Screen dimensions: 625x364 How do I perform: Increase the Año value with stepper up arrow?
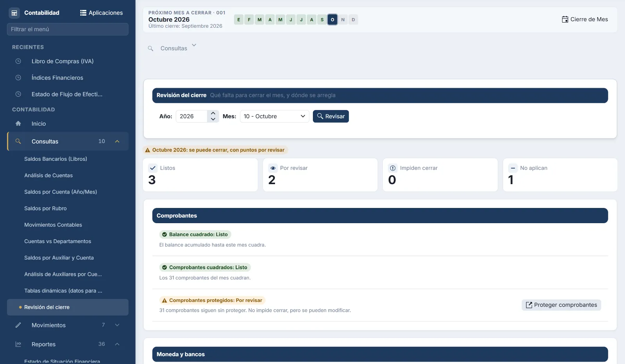click(x=213, y=114)
